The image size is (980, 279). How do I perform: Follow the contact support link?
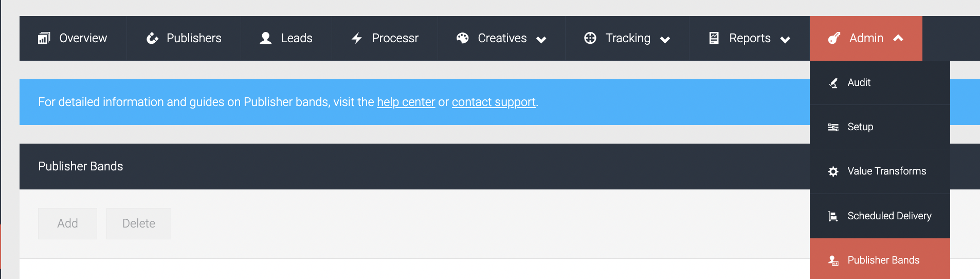point(494,102)
